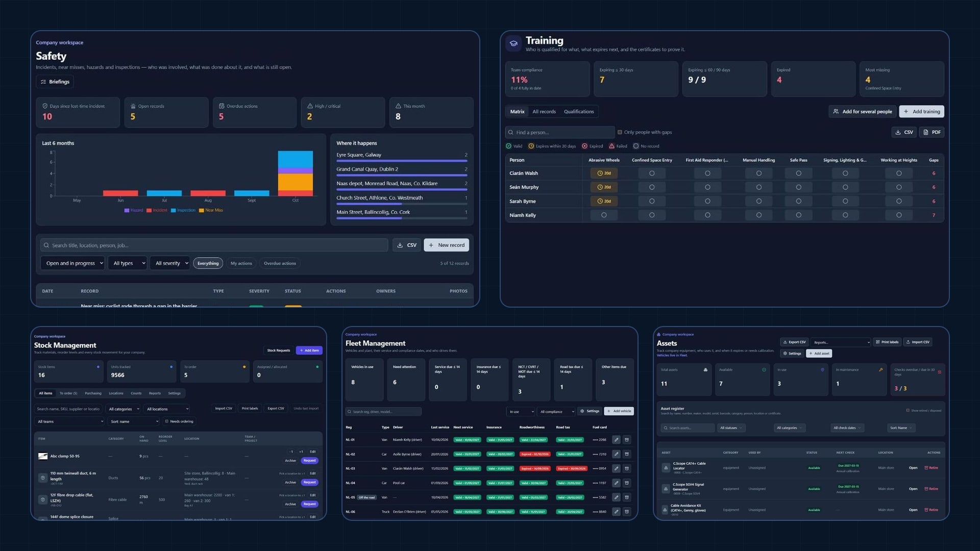Switch to the Purchasing tab in Stock Management
980x551 pixels.
(93, 393)
